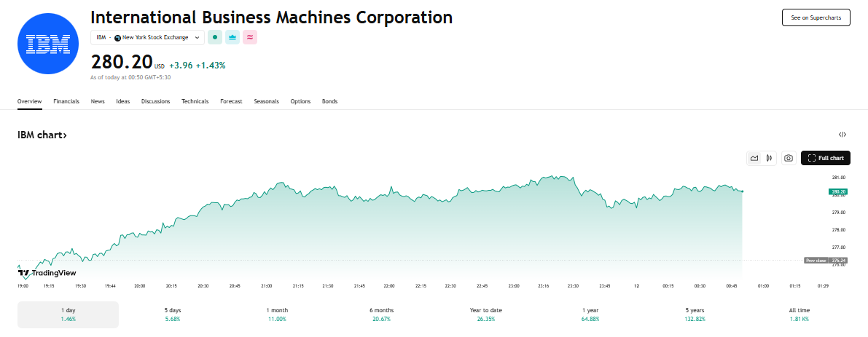
Task: Click the large 280.20 price heading
Action: coord(121,61)
